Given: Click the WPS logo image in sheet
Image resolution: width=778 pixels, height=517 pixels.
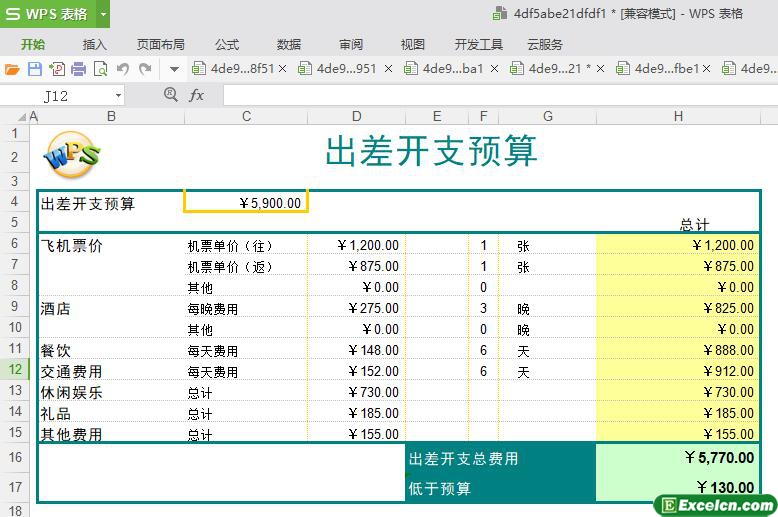Looking at the screenshot, I should tap(71, 155).
